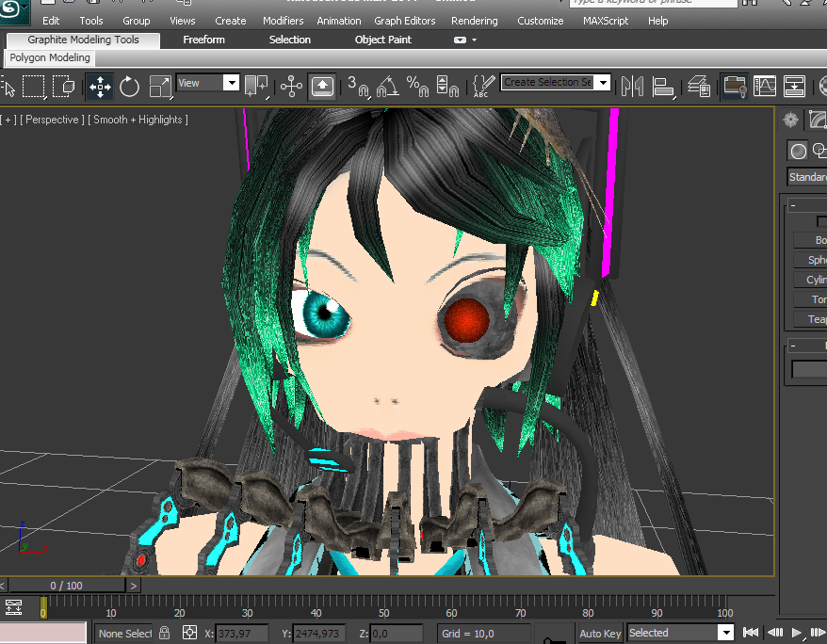Toggle the Selection Lock padlock
Screen dimensions: 827x644
[165, 633]
